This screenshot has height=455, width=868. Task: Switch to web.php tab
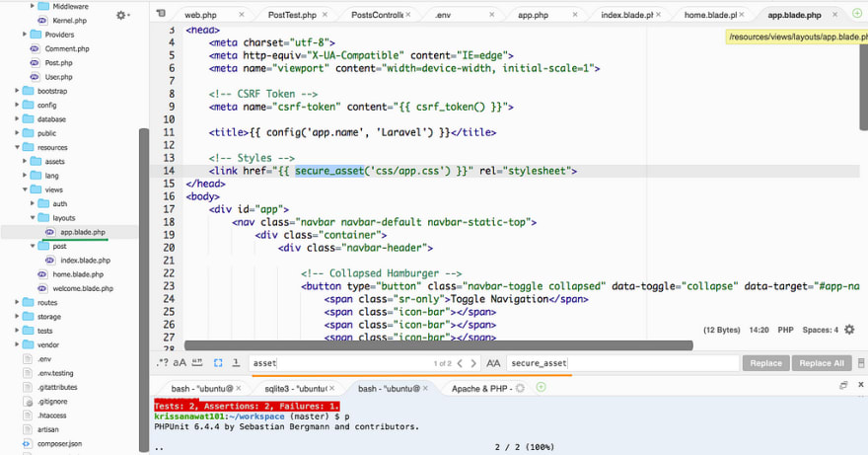pos(200,15)
